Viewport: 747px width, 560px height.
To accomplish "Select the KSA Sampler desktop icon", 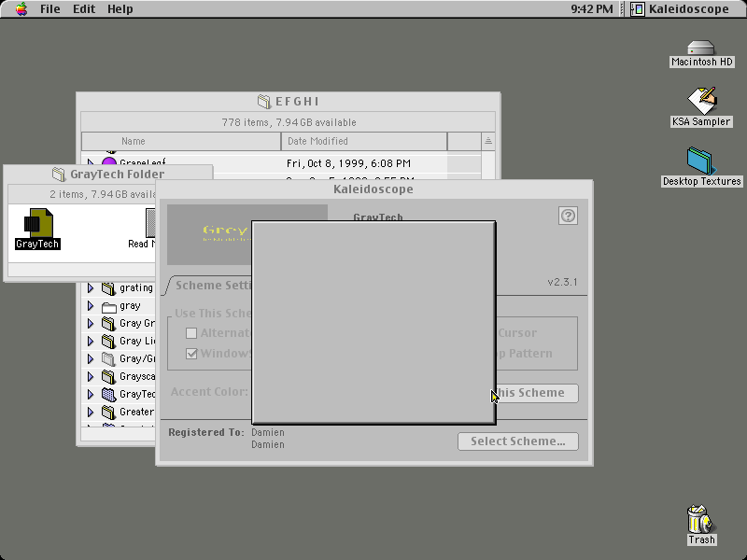I will (x=701, y=101).
